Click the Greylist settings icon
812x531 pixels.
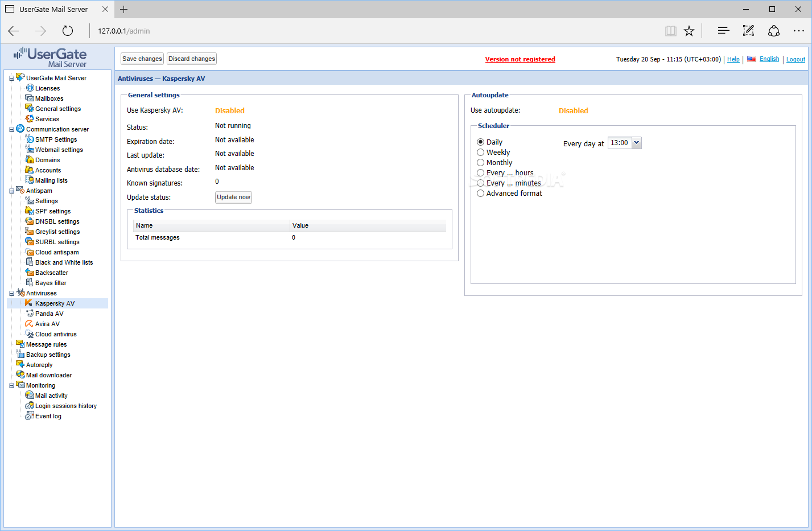30,232
